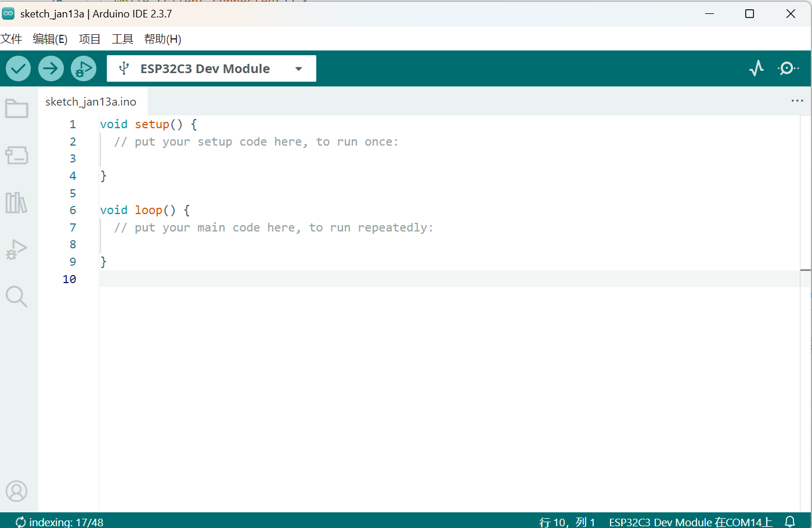
Task: Click the notifications bell in status bar
Action: pos(790,521)
